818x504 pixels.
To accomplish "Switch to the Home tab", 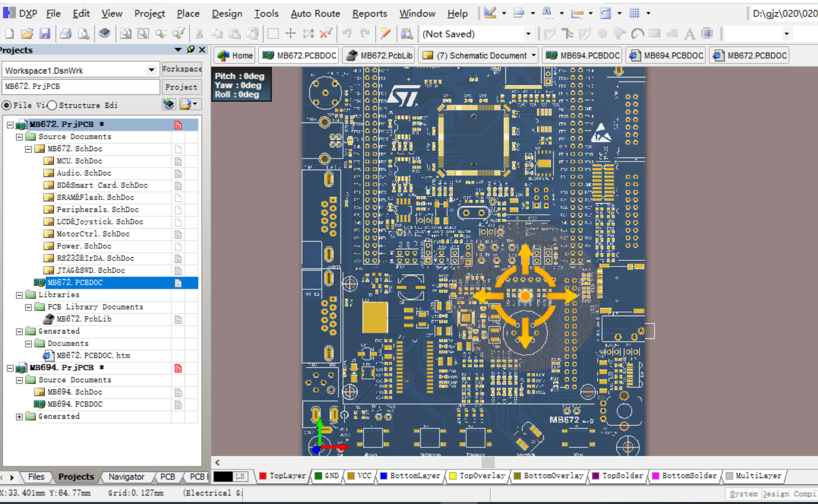I will (x=235, y=56).
